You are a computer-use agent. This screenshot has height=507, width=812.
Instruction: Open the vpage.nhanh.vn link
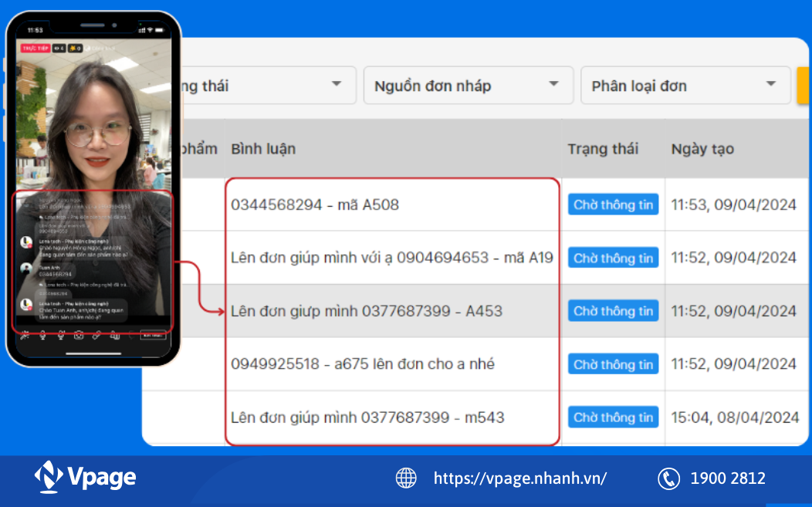coord(520,478)
